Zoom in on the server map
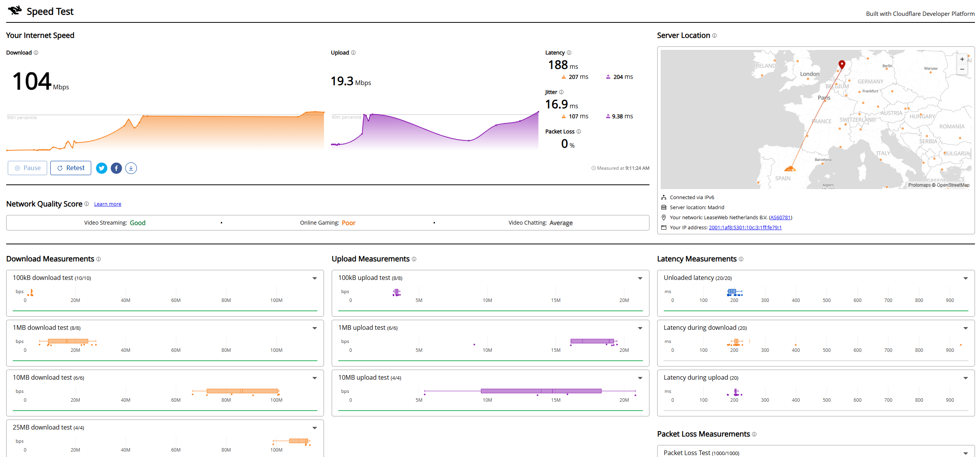The height and width of the screenshot is (457, 980). coord(962,59)
